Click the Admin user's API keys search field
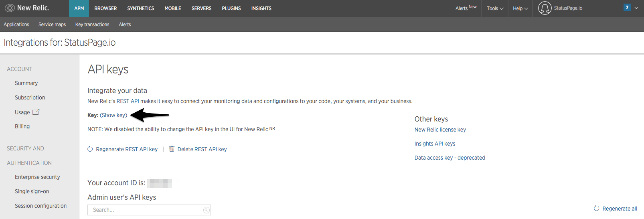Viewport: 644px width, 219px height. pos(149,210)
